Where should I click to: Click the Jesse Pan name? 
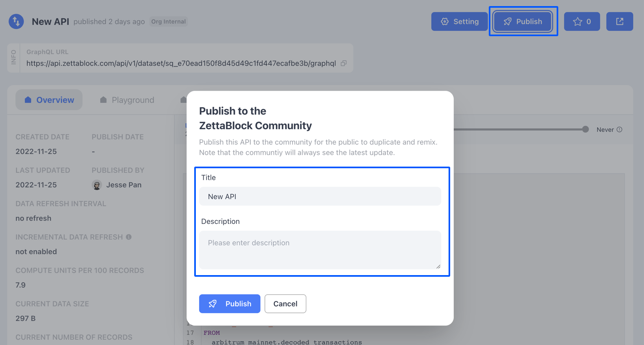coord(124,185)
